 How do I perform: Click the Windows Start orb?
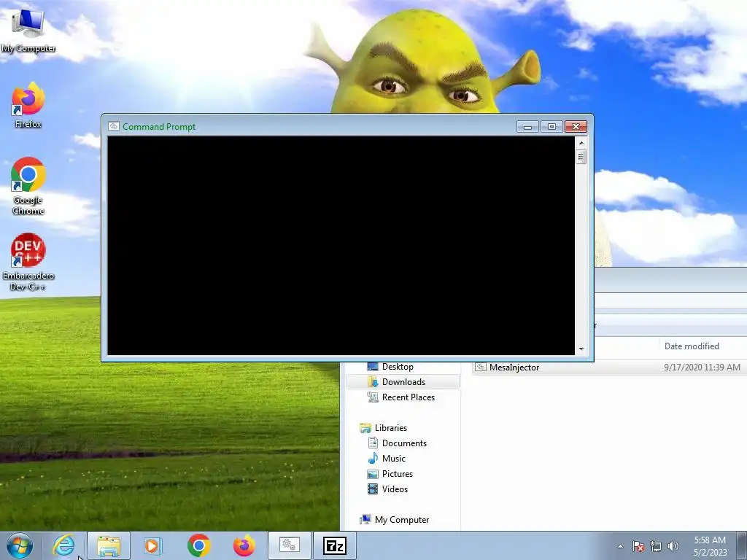click(20, 545)
